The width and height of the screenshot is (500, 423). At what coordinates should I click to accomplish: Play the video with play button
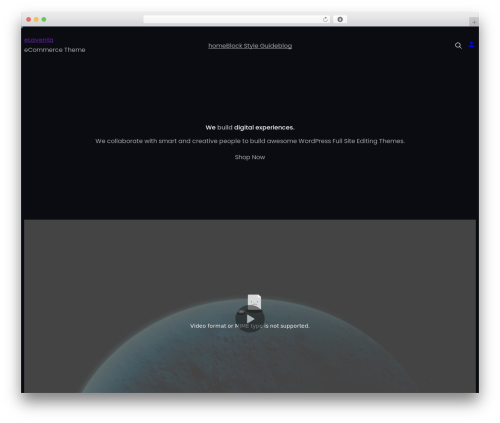click(250, 319)
